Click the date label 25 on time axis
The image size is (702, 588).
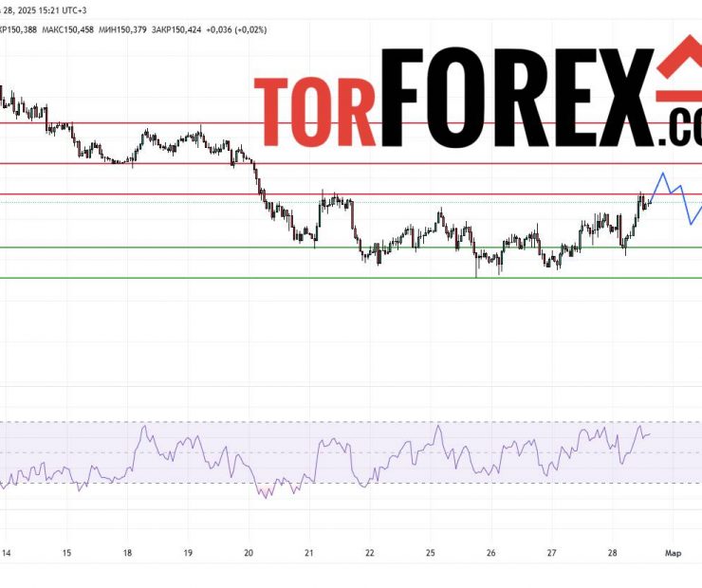coord(431,553)
